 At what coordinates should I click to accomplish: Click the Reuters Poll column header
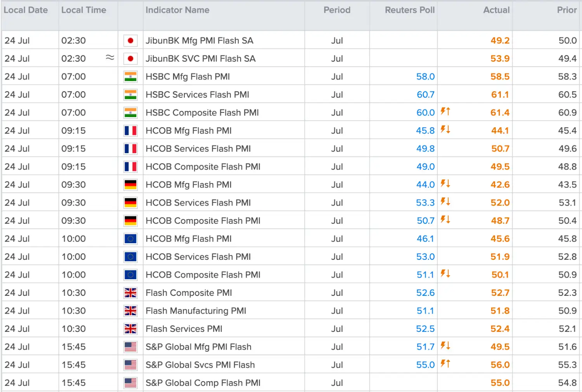click(x=410, y=10)
